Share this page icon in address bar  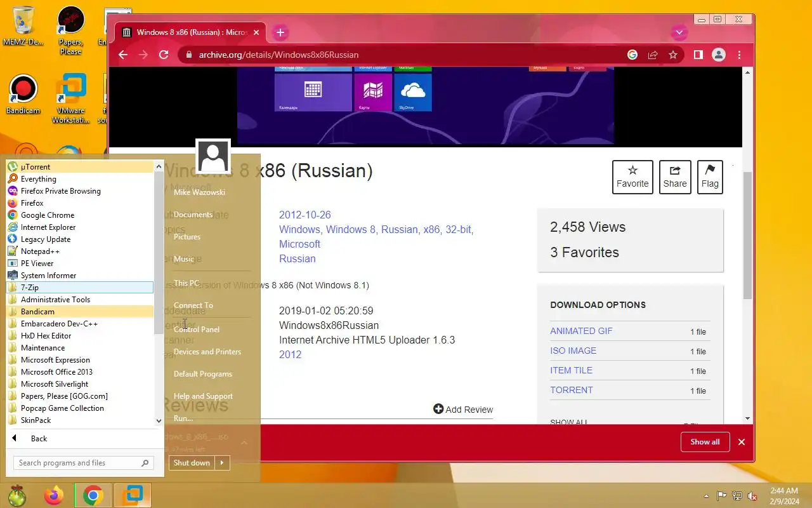653,55
